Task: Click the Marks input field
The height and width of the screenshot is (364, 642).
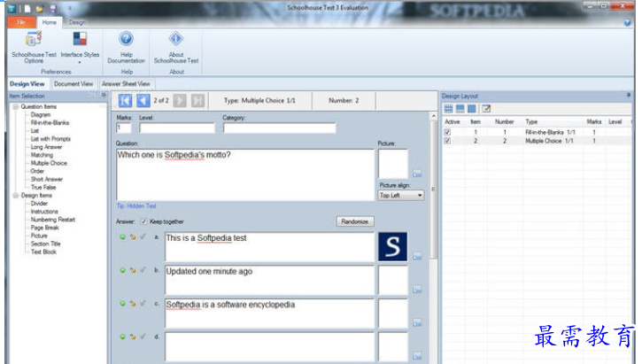Action: click(124, 128)
